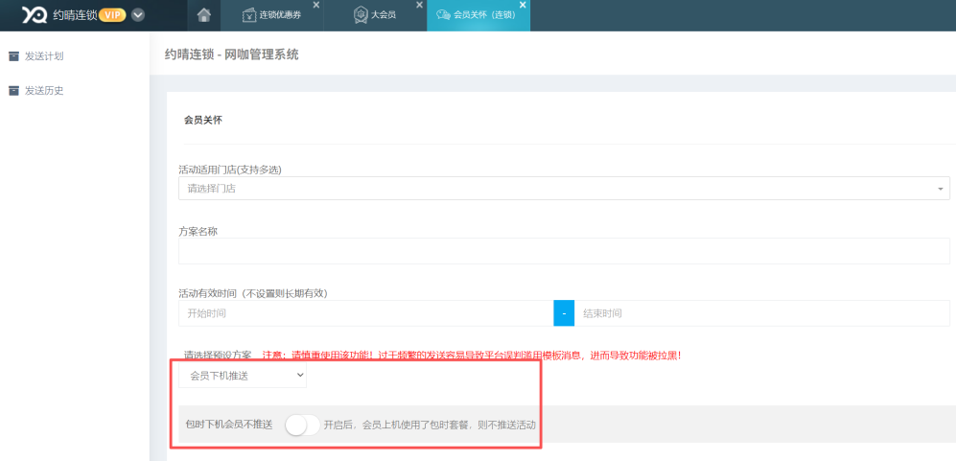Image resolution: width=956 pixels, height=462 pixels.
Task: Click the 开始时间 date field
Action: (x=366, y=313)
